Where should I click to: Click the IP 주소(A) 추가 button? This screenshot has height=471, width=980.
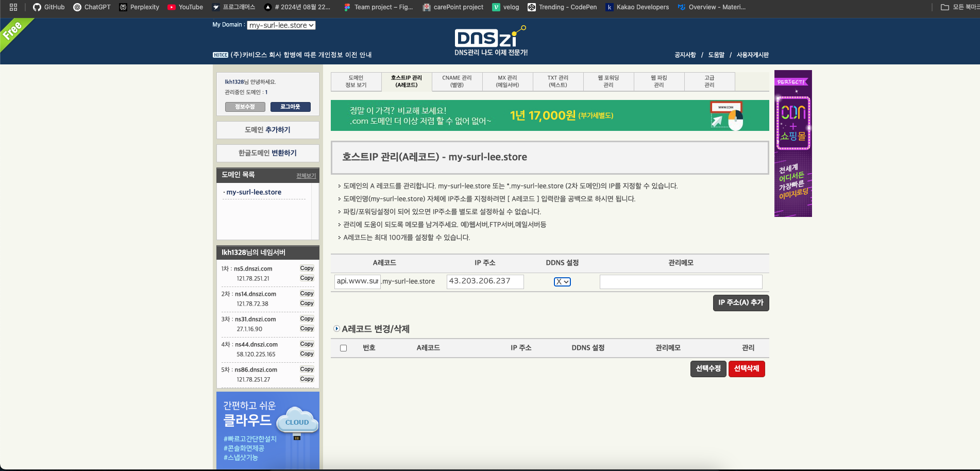pos(741,303)
